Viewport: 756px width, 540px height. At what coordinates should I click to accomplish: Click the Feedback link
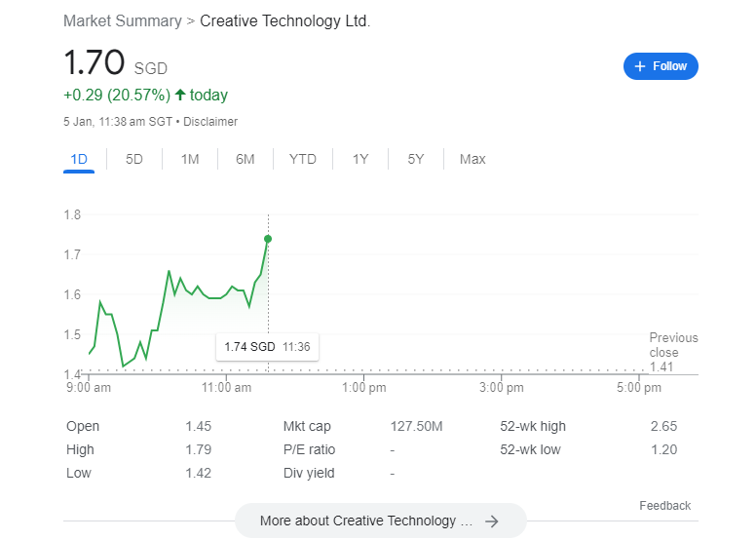[664, 505]
